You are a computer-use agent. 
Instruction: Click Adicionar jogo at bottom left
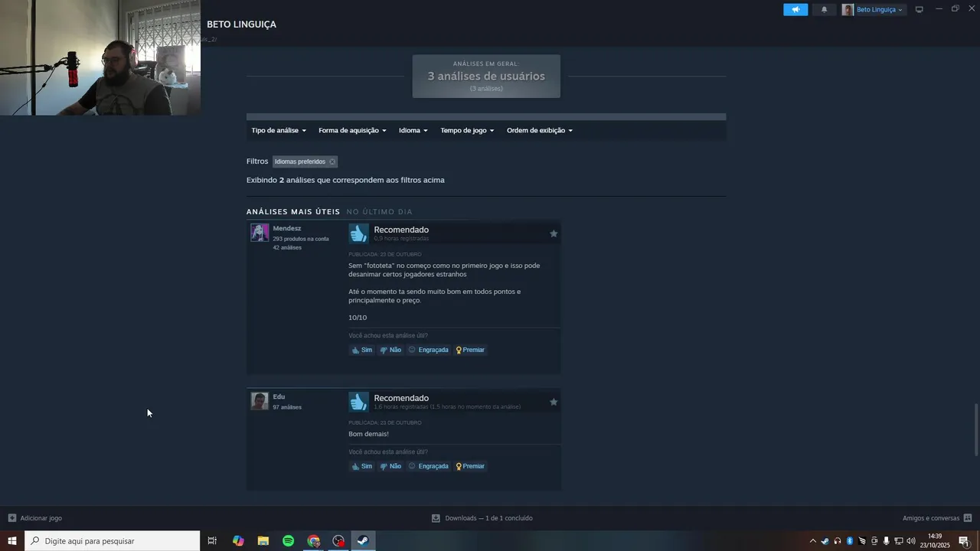point(35,518)
